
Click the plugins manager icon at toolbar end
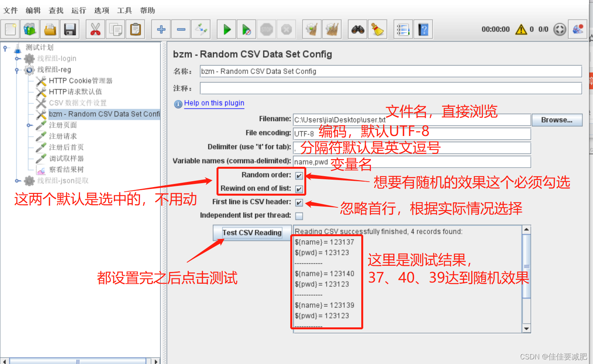coord(577,29)
